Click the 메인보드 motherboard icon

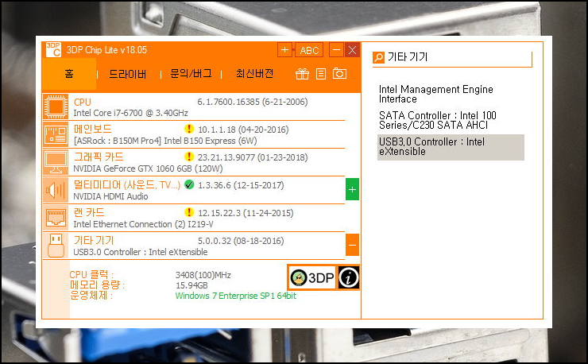[56, 134]
